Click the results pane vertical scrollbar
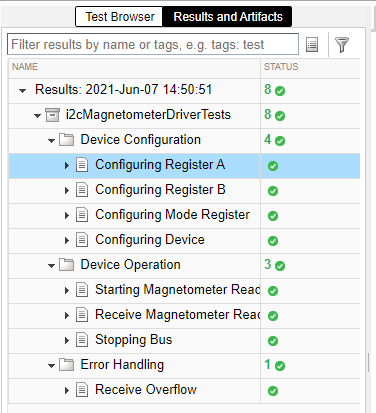 tap(369, 363)
